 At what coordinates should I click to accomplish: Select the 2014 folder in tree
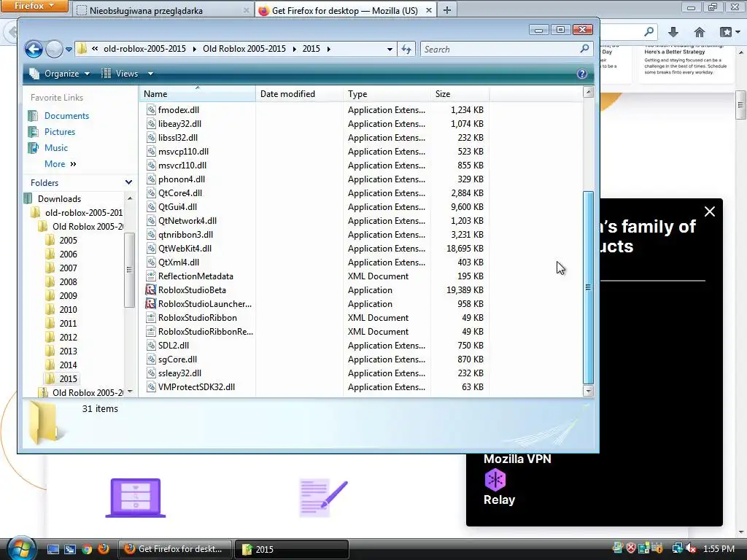[68, 365]
